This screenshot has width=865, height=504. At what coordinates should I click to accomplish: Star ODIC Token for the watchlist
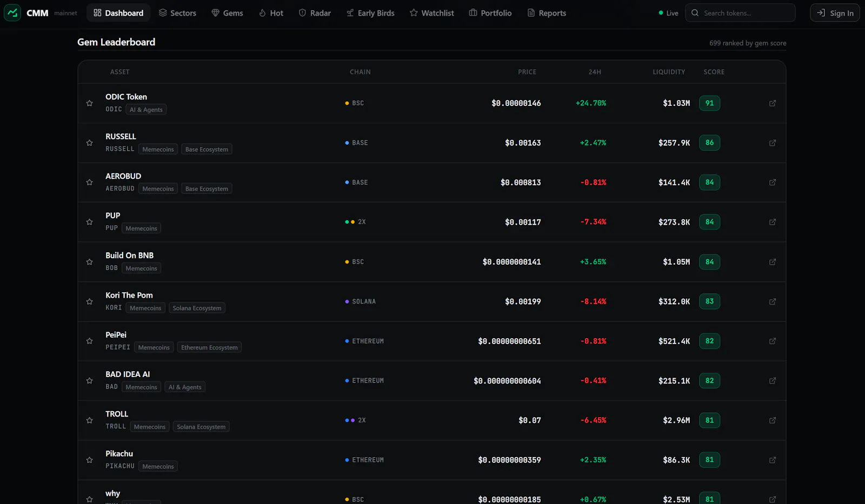click(x=90, y=103)
